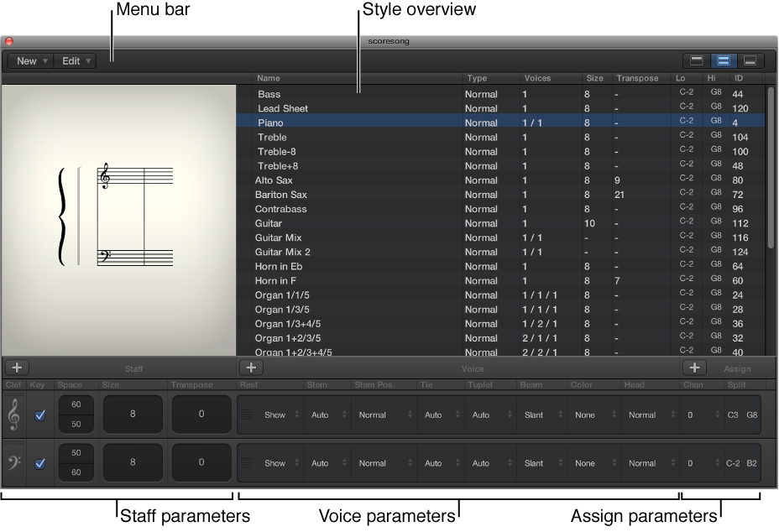Select the top-only view layout icon
Screen dimensions: 779x532
click(x=696, y=60)
